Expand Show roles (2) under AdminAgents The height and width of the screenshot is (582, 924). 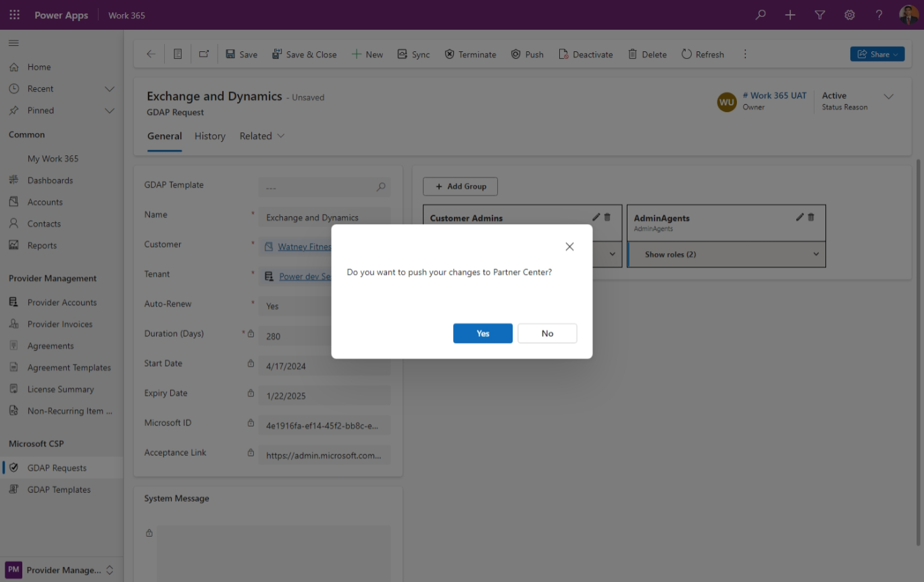pyautogui.click(x=727, y=255)
